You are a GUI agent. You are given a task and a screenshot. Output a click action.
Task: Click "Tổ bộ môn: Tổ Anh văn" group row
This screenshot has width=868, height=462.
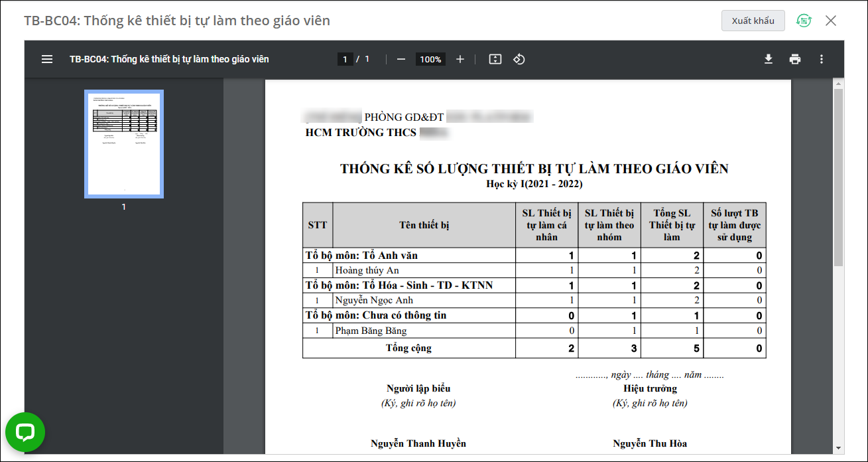[534, 256]
